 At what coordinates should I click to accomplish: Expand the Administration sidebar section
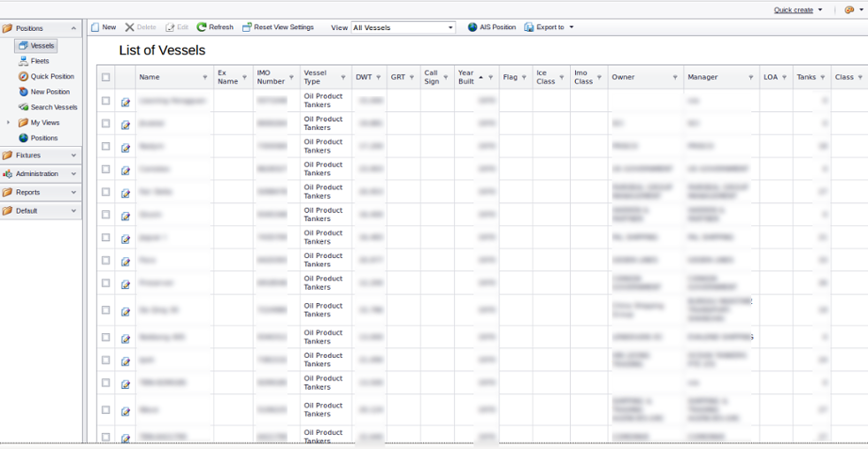(x=73, y=173)
